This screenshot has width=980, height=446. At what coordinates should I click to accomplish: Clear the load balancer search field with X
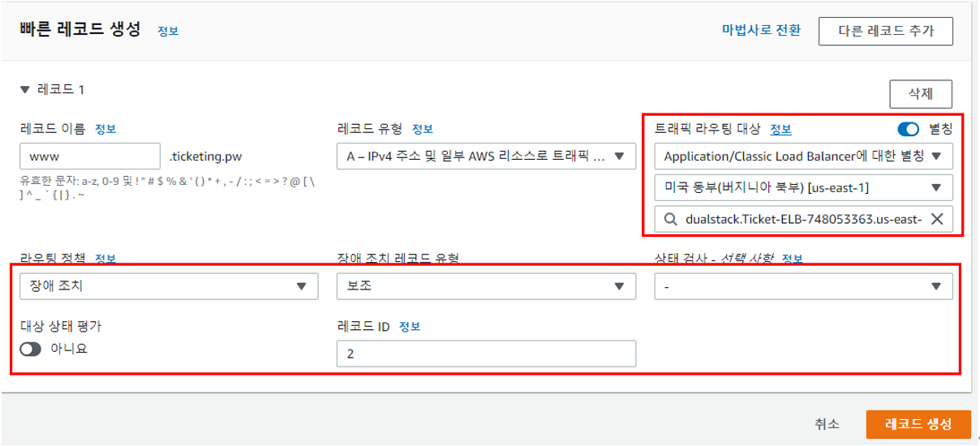(935, 218)
